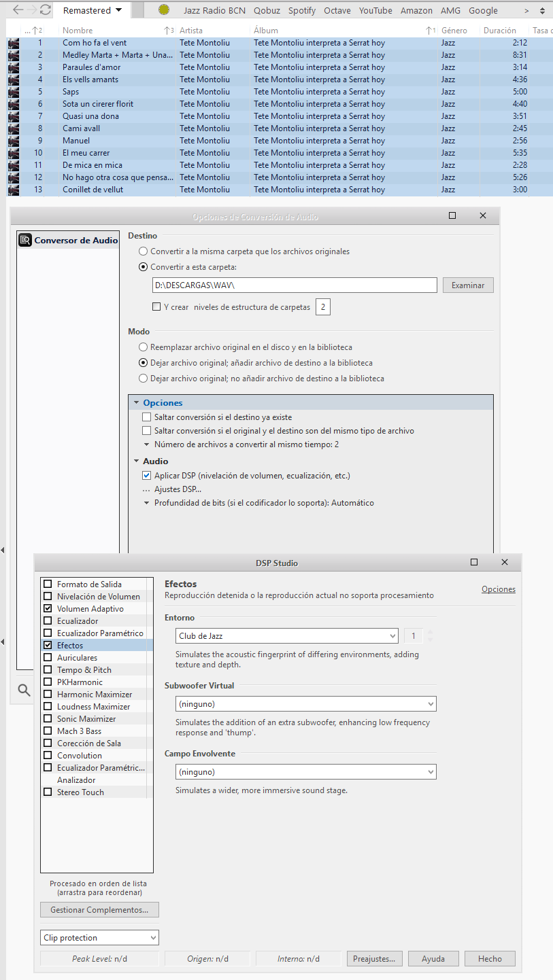This screenshot has height=980, width=553.
Task: Maximize the DSP Studio window
Action: click(474, 562)
